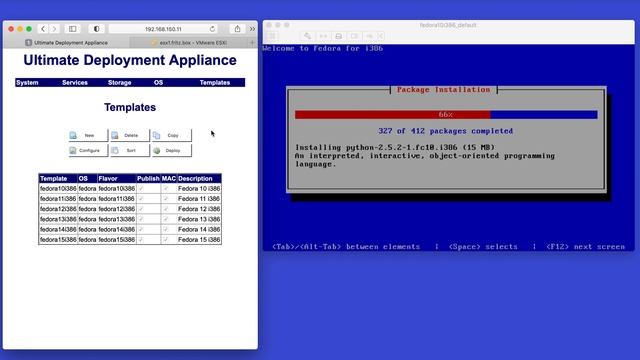Go back in Safari browser
640x360 pixels.
[x=43, y=29]
